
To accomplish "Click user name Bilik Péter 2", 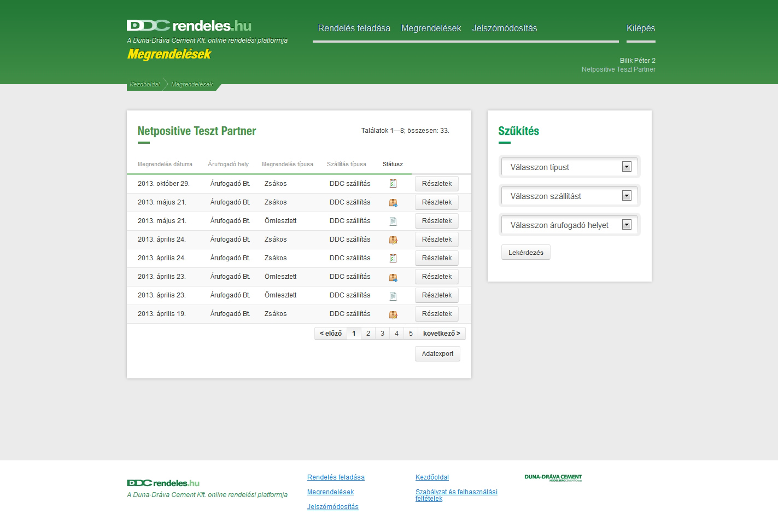I will coord(637,61).
